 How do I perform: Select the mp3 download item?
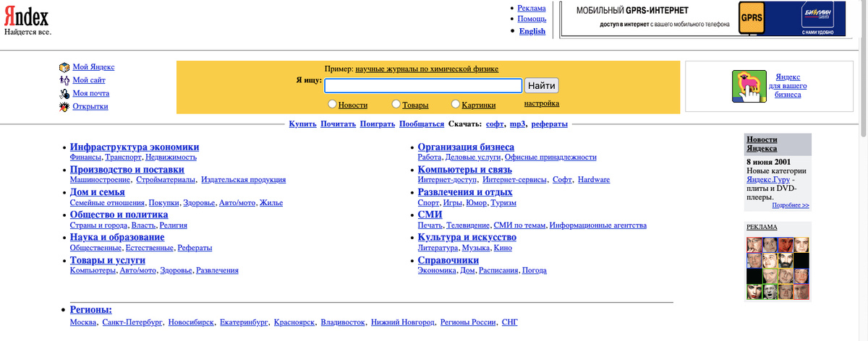click(517, 124)
